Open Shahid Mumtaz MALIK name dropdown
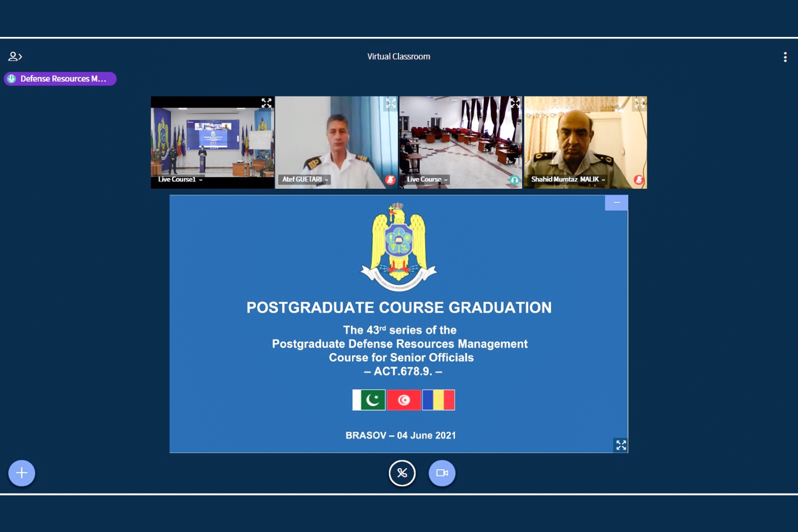This screenshot has height=532, width=798. (568, 179)
